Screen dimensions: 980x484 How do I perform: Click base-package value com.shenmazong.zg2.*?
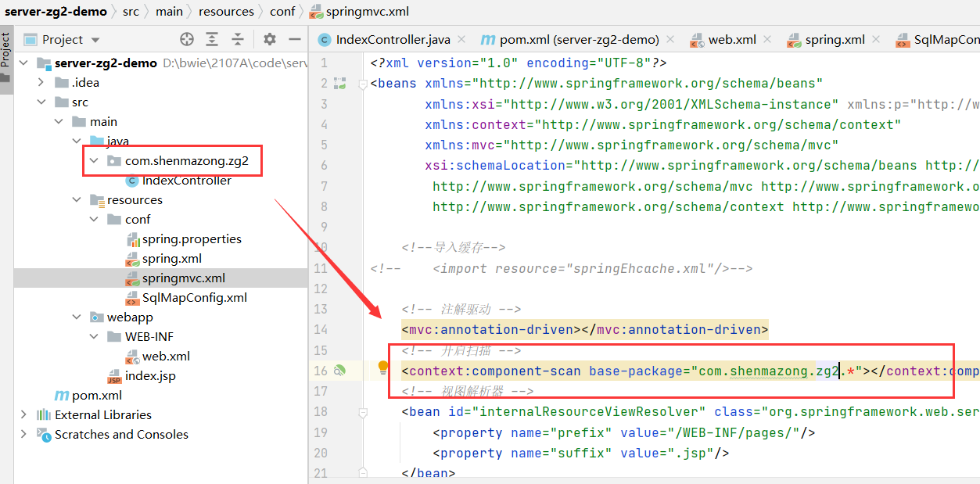click(x=777, y=371)
